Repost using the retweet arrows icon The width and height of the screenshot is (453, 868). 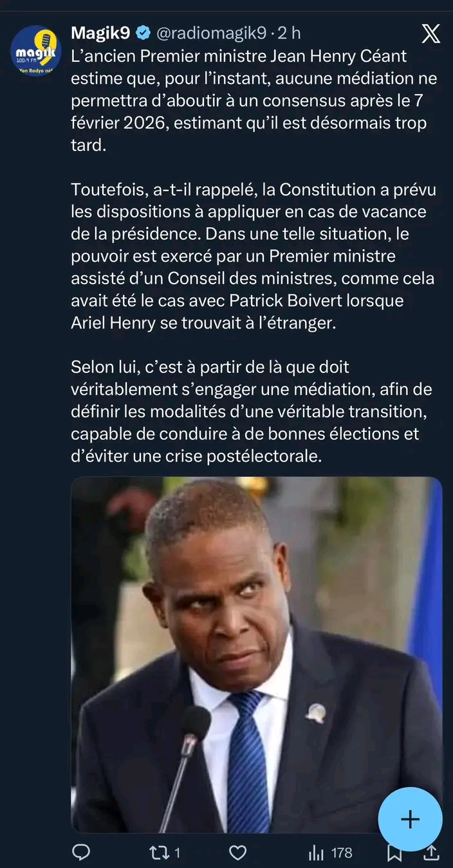pos(158,853)
